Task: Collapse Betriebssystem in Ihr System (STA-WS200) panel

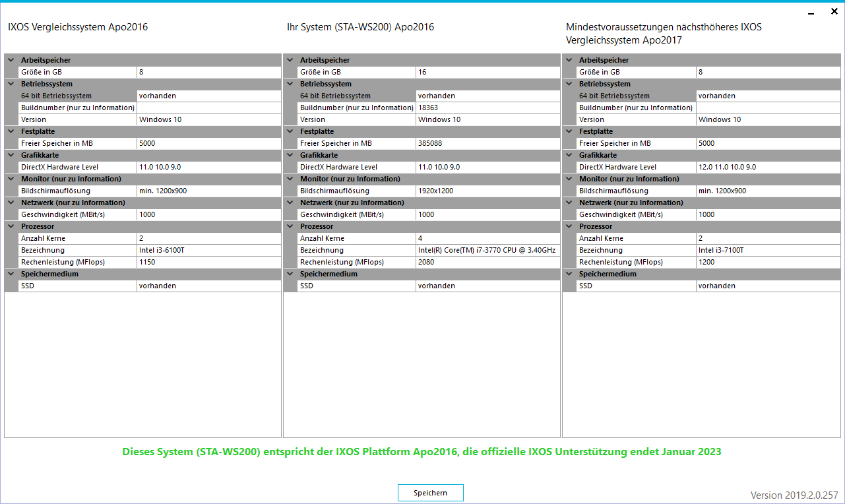Action: click(290, 84)
